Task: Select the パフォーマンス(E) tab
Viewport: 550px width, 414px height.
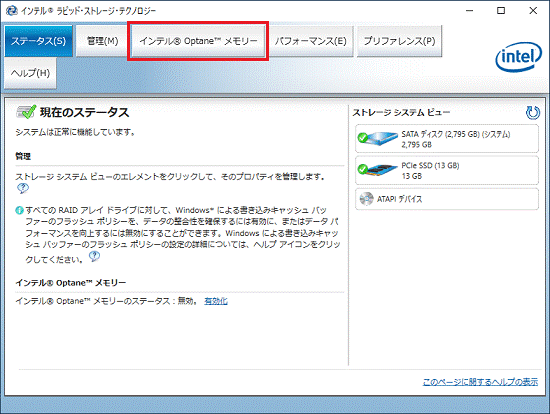Action: point(311,41)
